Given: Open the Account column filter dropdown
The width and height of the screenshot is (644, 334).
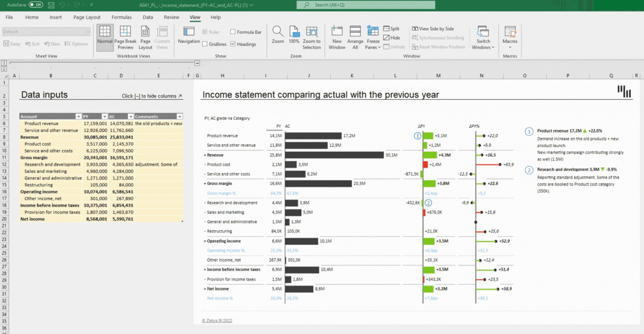Looking at the screenshot, I should [x=78, y=117].
